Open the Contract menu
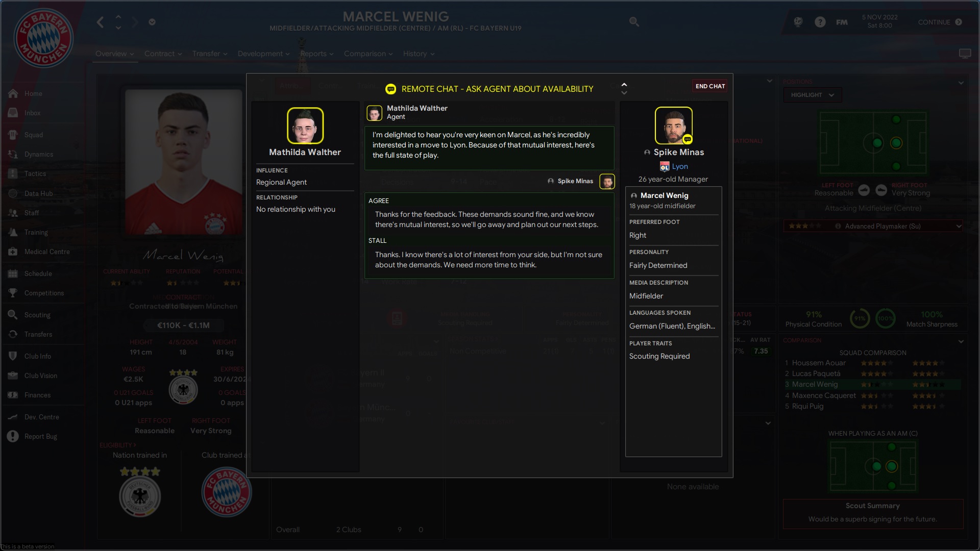The height and width of the screenshot is (551, 980). pyautogui.click(x=163, y=54)
